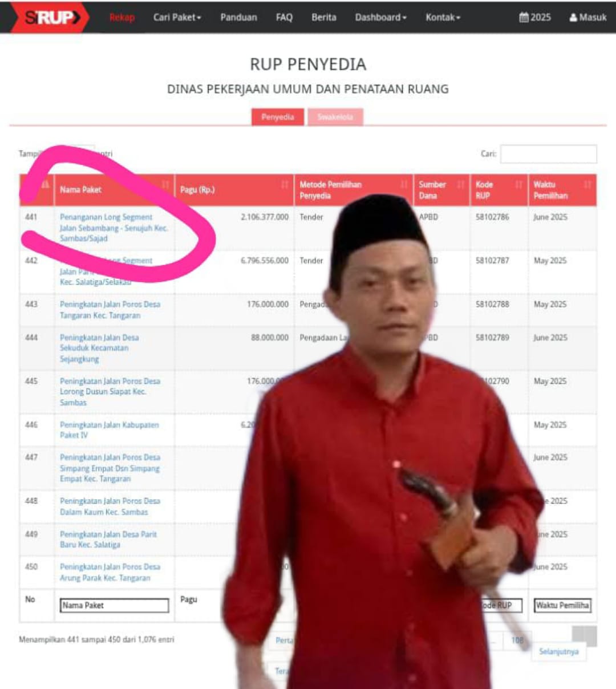This screenshot has height=689, width=616.
Task: Focus the Cari search field
Action: 549,154
